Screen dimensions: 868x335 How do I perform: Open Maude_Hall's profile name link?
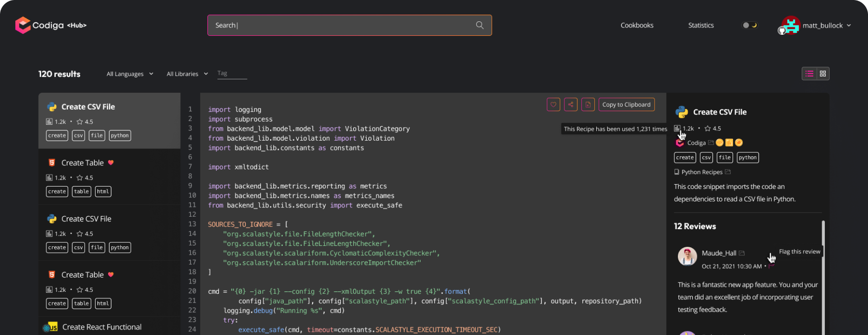(719, 253)
